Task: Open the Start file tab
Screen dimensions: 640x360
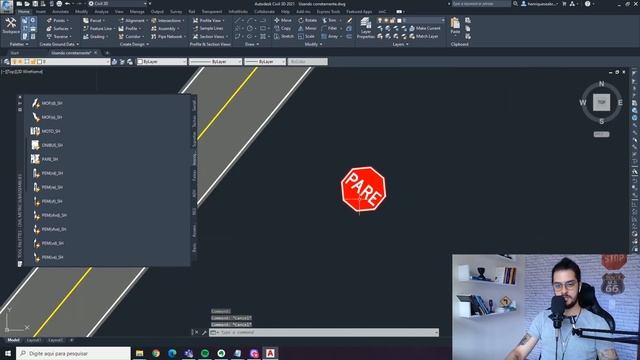Action: pyautogui.click(x=14, y=53)
